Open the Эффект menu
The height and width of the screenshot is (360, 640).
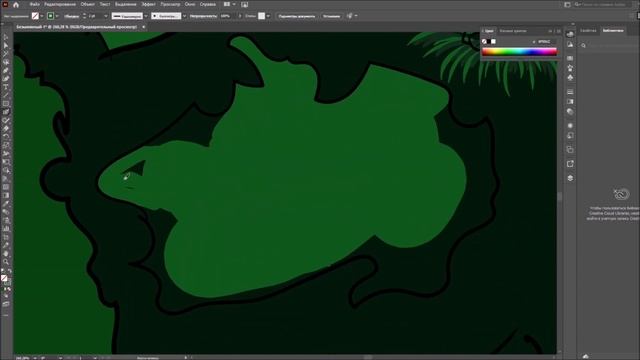[149, 4]
